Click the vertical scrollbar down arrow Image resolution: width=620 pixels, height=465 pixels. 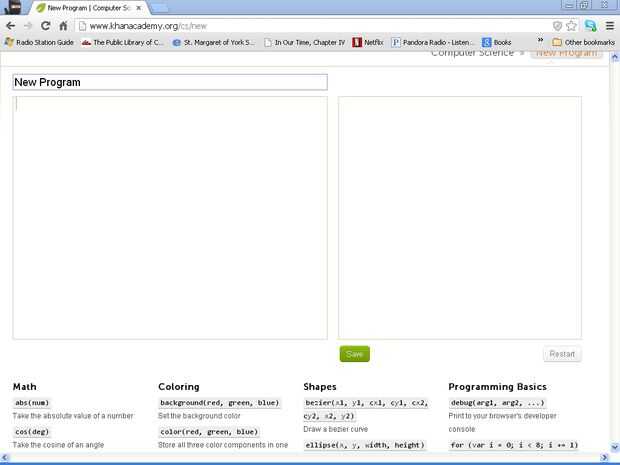coord(615,447)
